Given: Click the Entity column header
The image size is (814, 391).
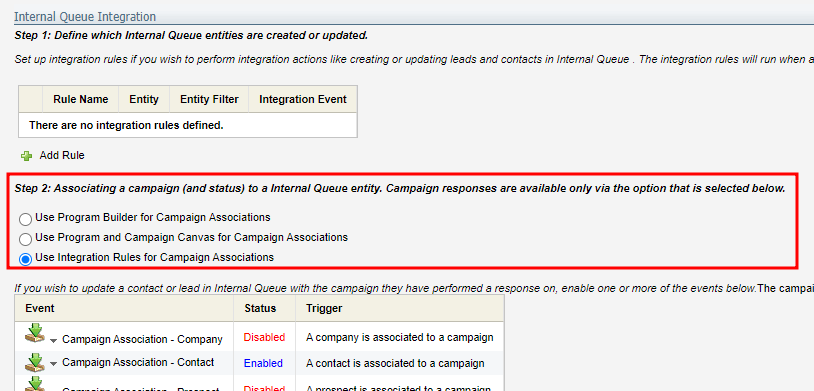Looking at the screenshot, I should pos(144,99).
